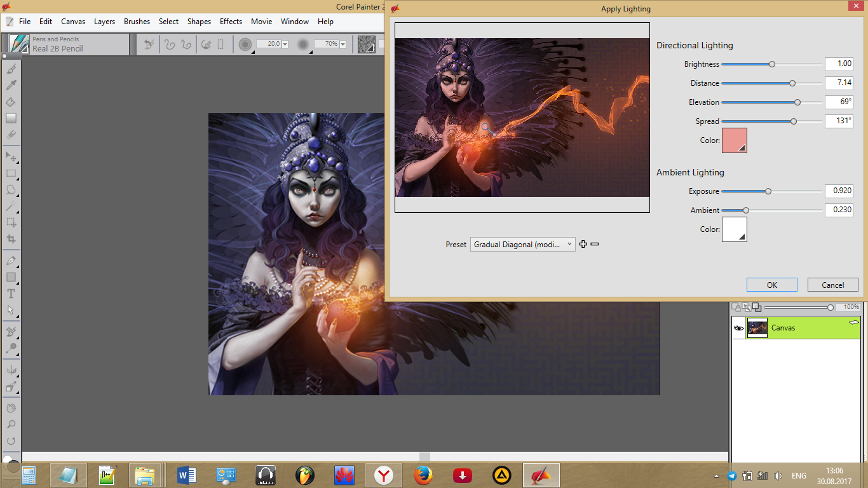Open the Effects menu
Screen dimensions: 868x488
pos(231,22)
